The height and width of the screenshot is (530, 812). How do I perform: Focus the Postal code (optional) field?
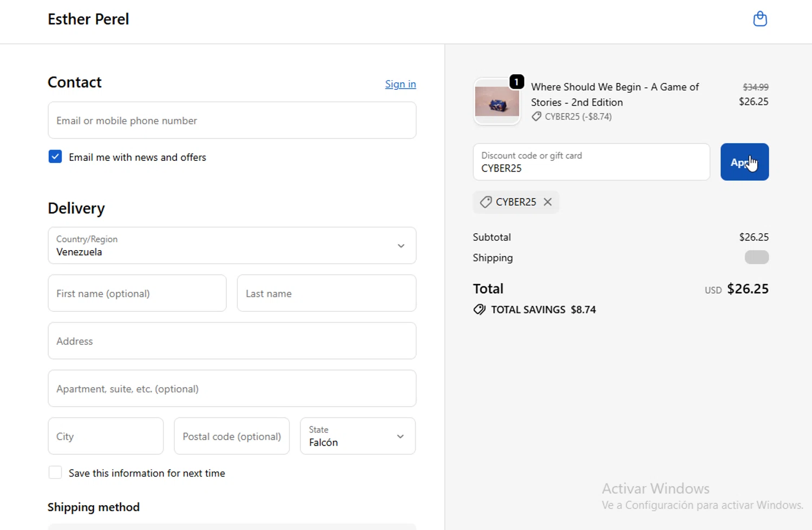point(232,436)
